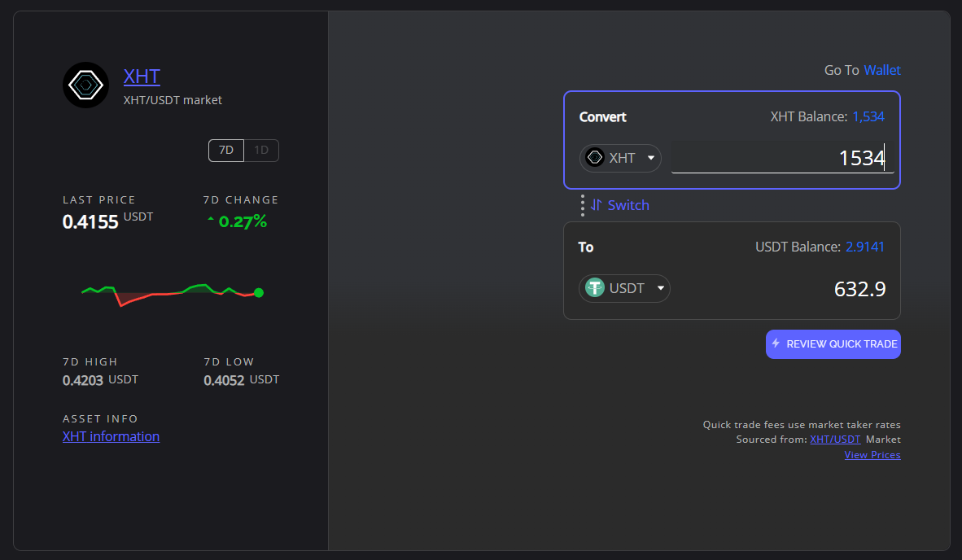Focus the Convert amount input field
The height and width of the screenshot is (560, 962).
pyautogui.click(x=783, y=158)
